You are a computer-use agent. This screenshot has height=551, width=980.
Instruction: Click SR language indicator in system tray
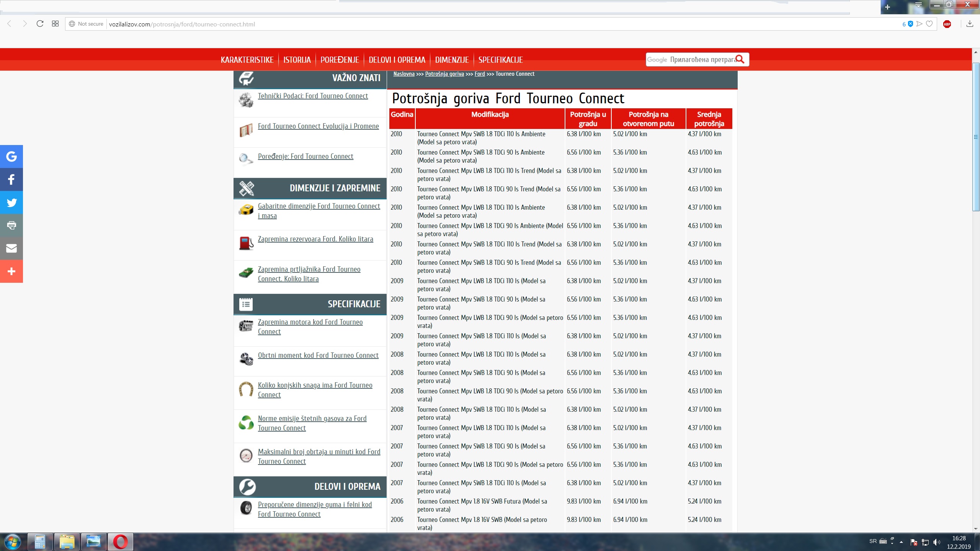(x=873, y=541)
